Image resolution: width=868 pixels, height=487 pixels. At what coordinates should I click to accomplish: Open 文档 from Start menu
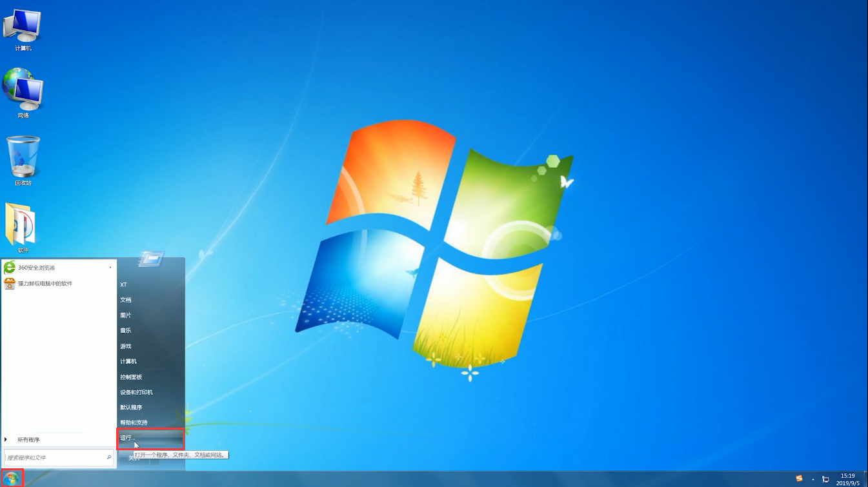coord(151,300)
